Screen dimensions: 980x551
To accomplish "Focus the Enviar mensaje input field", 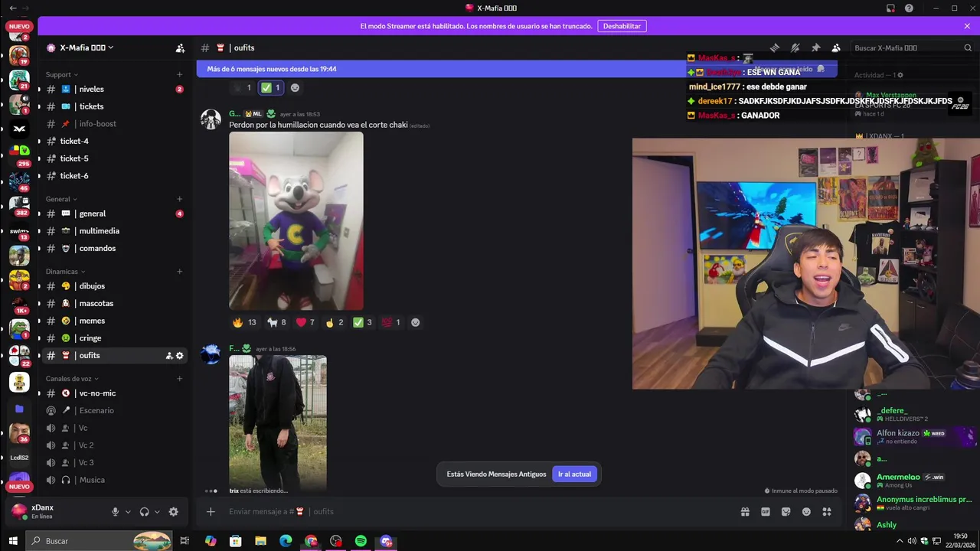I will pos(479,512).
